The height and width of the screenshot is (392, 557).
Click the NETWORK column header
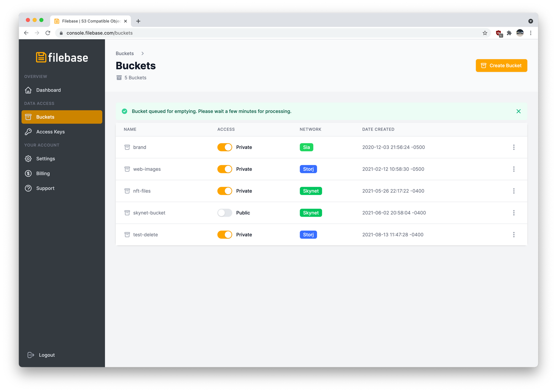pyautogui.click(x=310, y=129)
